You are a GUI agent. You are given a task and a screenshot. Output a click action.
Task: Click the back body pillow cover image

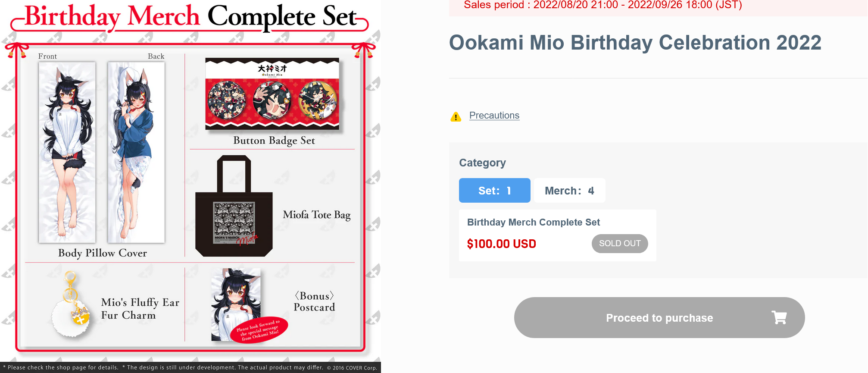coord(136,152)
